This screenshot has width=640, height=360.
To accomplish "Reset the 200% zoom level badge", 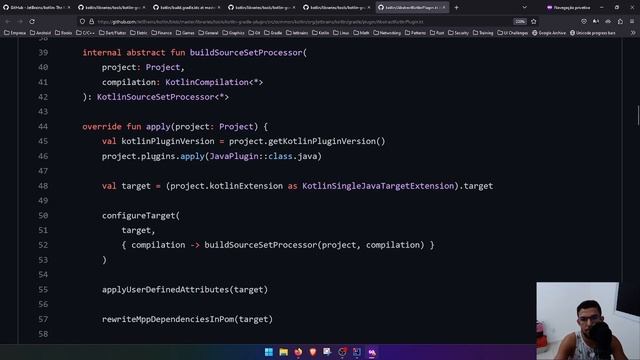I will coord(520,21).
